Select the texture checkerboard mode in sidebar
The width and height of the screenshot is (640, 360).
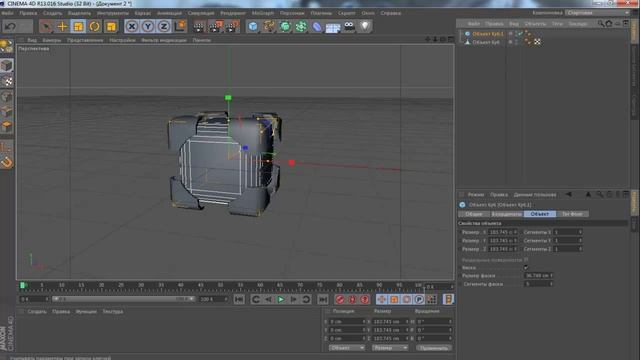click(7, 81)
